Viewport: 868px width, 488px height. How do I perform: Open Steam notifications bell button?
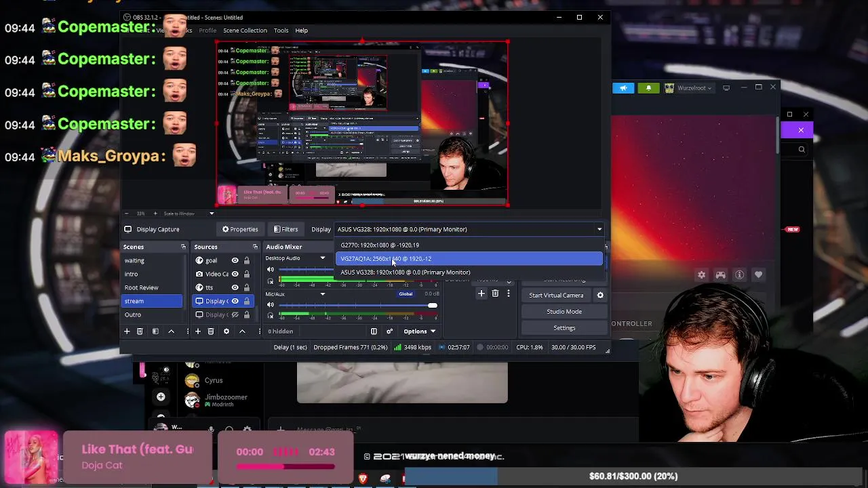[x=648, y=88]
